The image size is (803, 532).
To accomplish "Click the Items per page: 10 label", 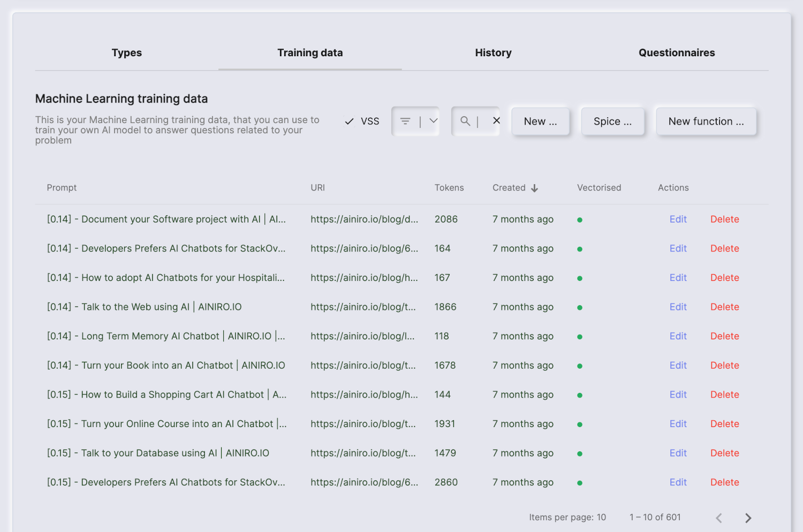I will 567,518.
